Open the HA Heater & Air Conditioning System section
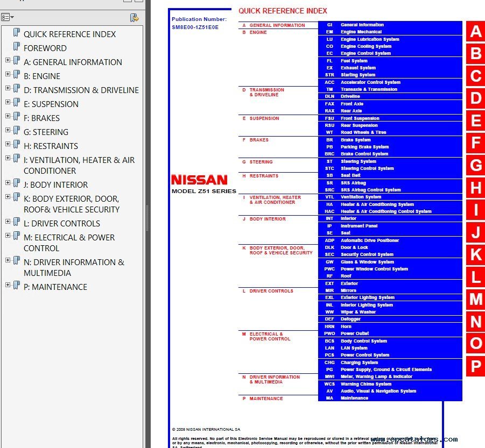 (x=390, y=204)
